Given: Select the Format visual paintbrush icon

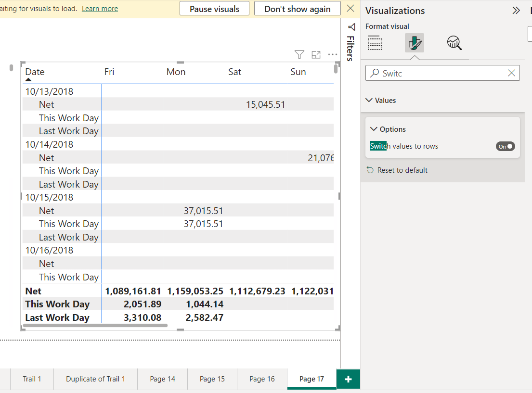Looking at the screenshot, I should (x=414, y=43).
